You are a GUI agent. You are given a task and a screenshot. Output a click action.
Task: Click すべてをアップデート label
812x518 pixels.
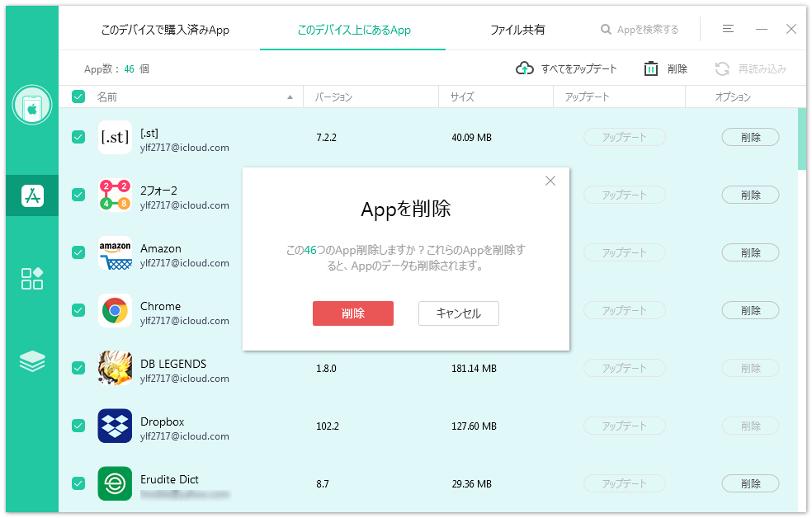coord(579,68)
